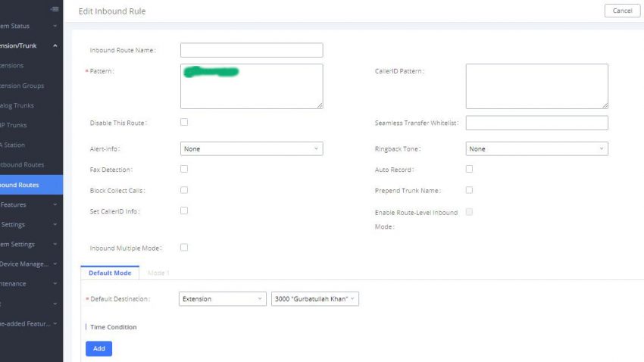Click the Seamless Transfer Whitelist field
This screenshot has height=362, width=644.
(536, 123)
